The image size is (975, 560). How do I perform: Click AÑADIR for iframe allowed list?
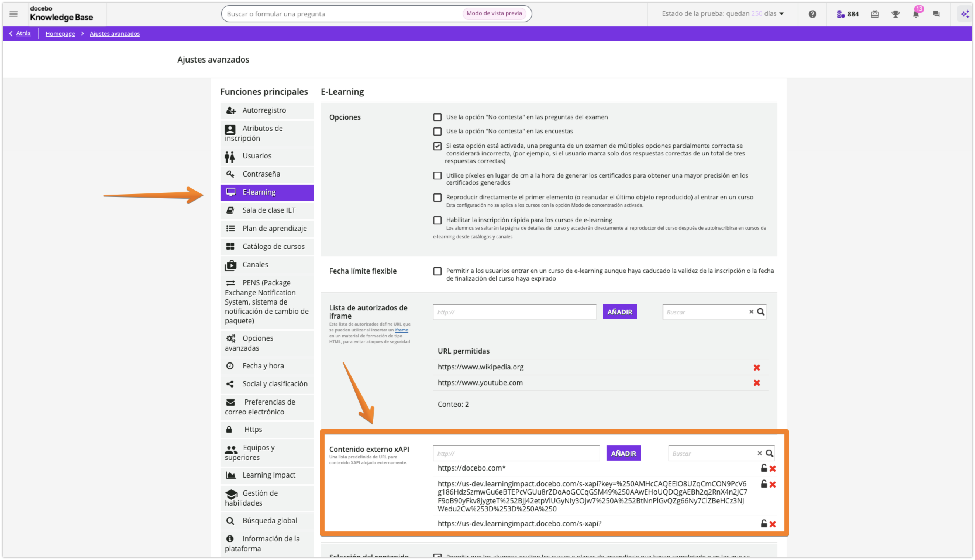coord(619,312)
